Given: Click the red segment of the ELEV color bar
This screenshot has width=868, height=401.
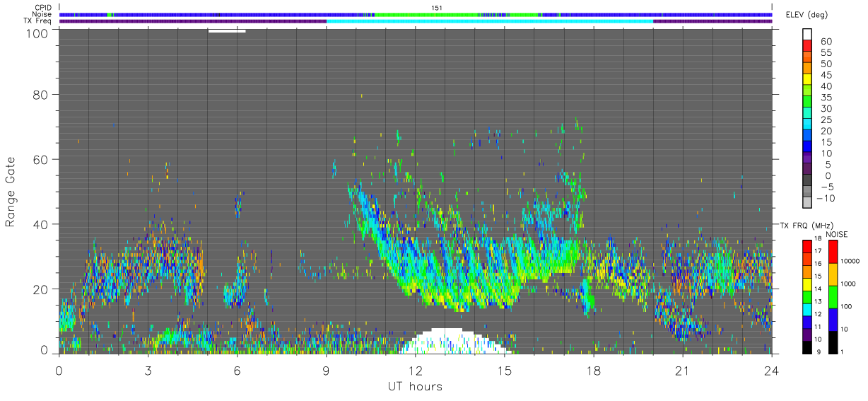Looking at the screenshot, I should pos(807,47).
